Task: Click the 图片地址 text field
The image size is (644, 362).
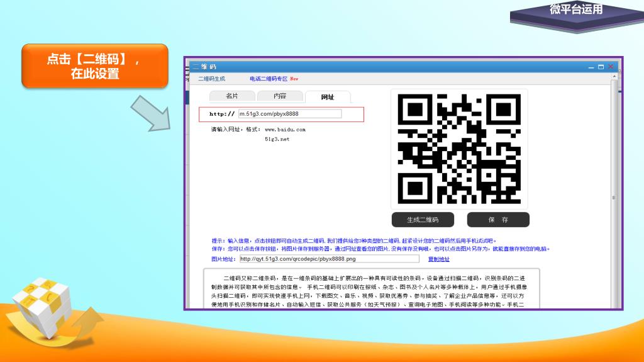Action: (330, 259)
